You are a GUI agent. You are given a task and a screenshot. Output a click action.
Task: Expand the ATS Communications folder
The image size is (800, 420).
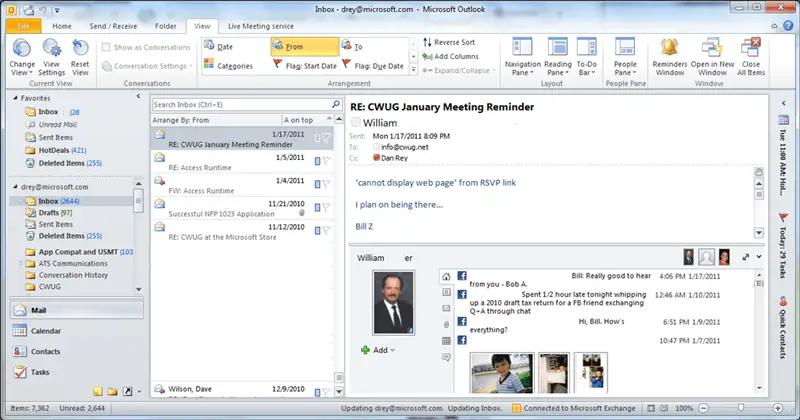[21, 263]
